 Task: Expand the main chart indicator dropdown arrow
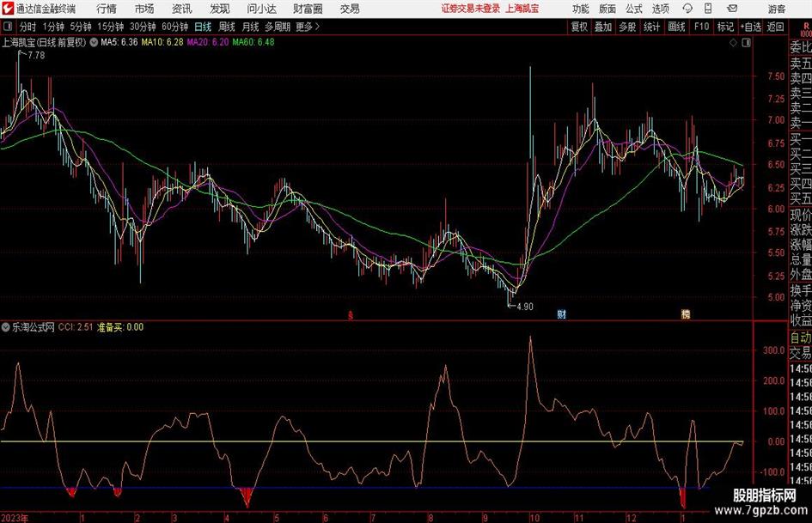tap(94, 42)
